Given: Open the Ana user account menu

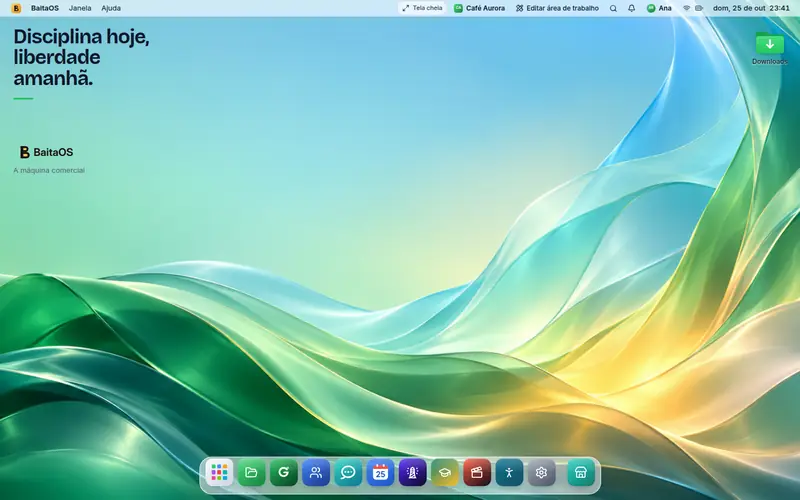Looking at the screenshot, I should coord(659,8).
